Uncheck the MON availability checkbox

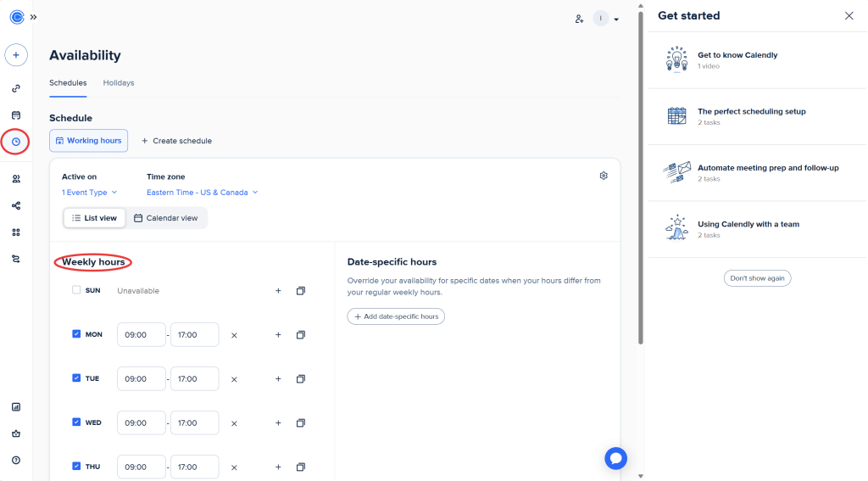pos(76,334)
